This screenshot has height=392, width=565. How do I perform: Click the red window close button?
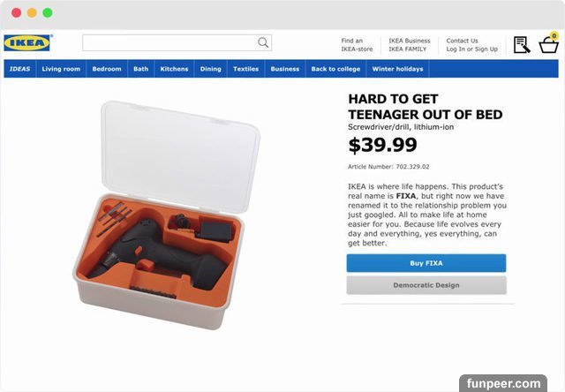tap(16, 13)
